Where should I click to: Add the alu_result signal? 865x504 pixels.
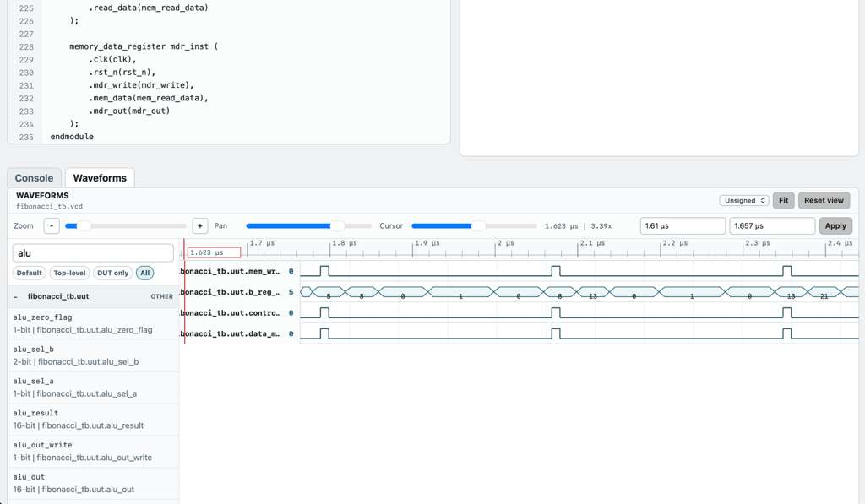pos(93,420)
